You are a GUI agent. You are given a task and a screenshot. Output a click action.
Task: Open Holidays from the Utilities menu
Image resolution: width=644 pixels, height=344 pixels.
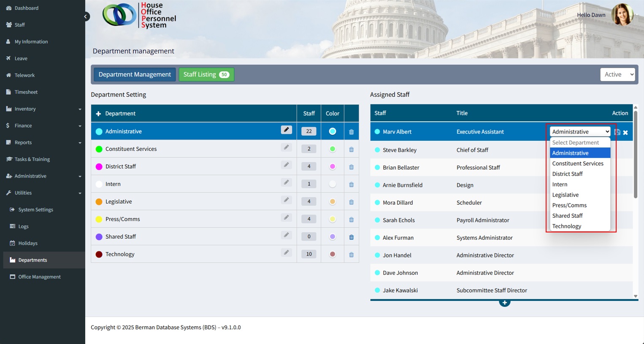(x=28, y=243)
